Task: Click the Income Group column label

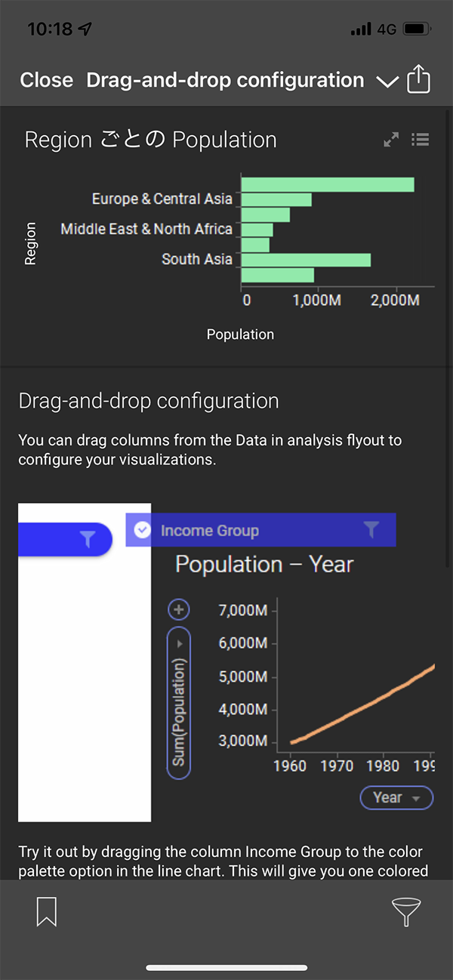Action: click(210, 531)
